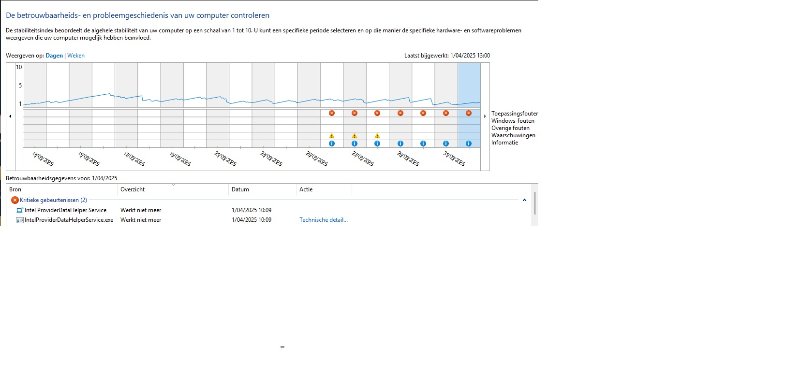Viewport: 800px width, 375px height.
Task: Click the red Kritieke gebeurtenissen icon
Action: tap(15, 201)
